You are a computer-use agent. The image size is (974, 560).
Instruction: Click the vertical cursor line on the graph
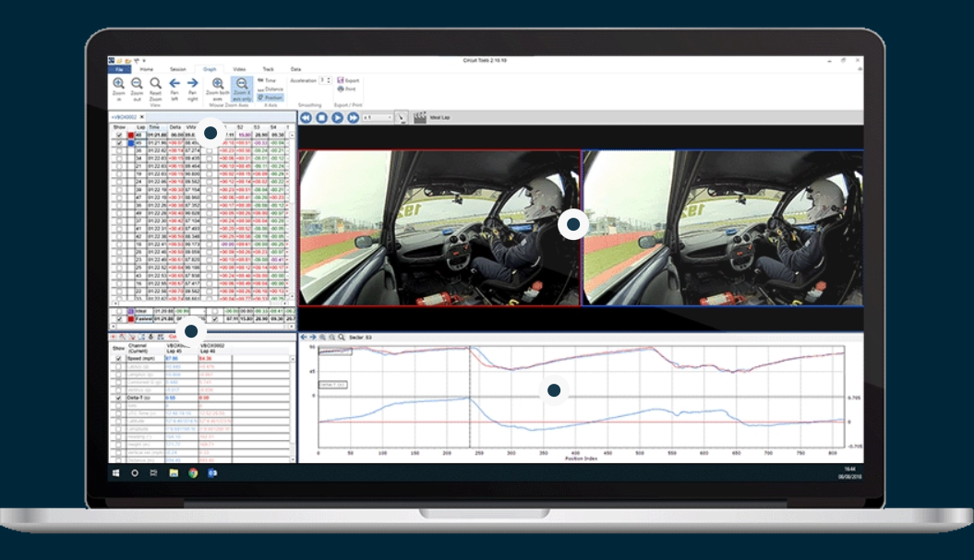click(x=470, y=397)
